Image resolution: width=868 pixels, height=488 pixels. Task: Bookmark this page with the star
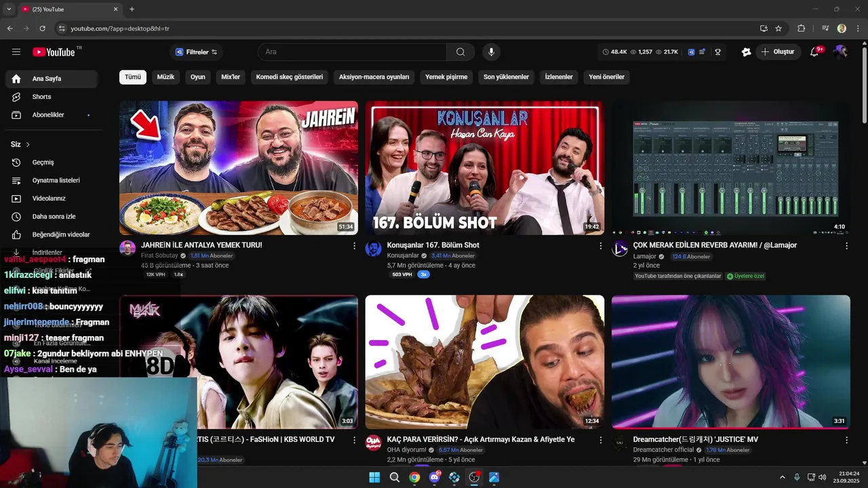[x=778, y=28]
